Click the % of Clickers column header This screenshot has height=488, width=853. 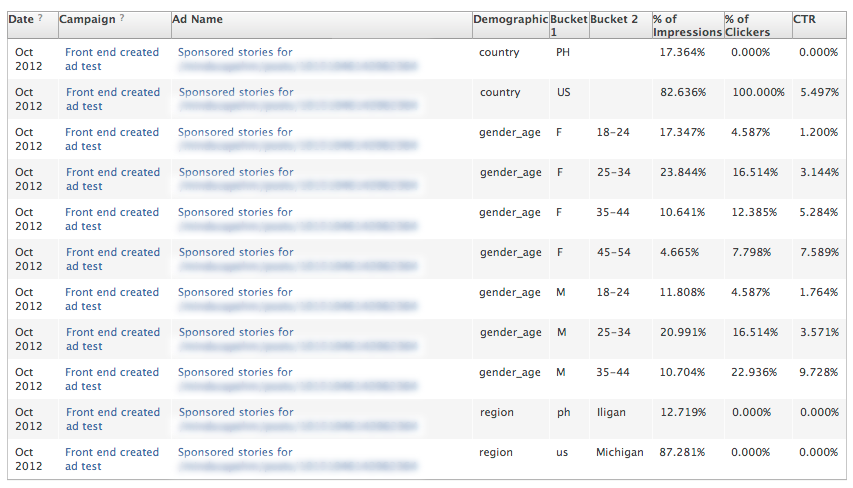[751, 26]
